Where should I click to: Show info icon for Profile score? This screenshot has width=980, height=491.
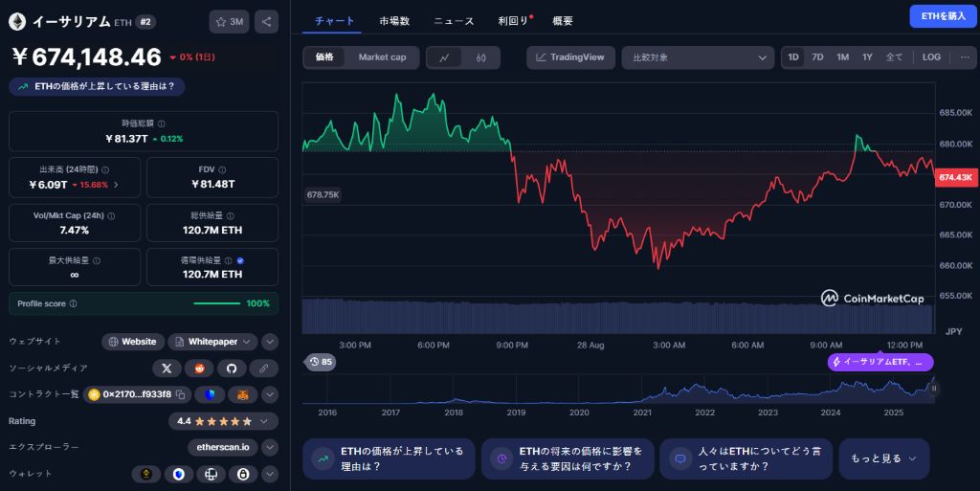click(73, 303)
